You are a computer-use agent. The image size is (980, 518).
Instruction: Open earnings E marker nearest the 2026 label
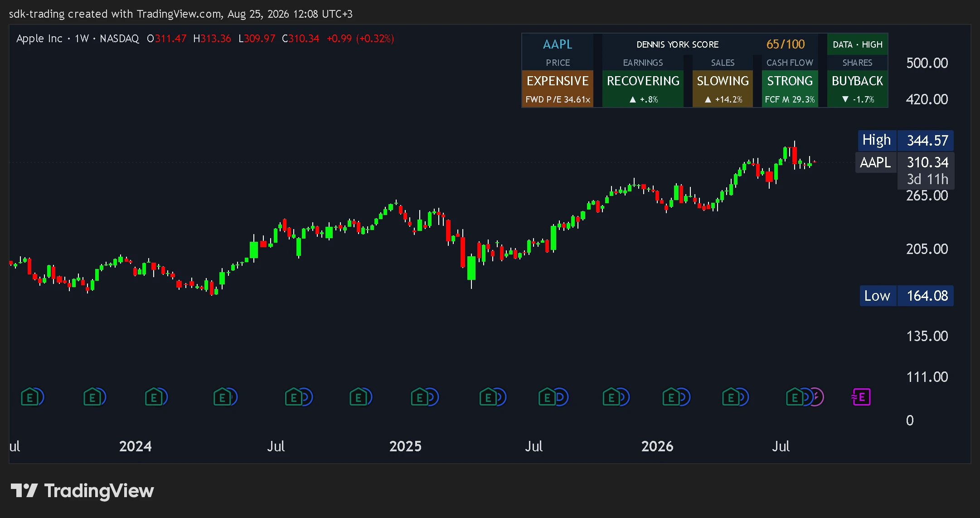(671, 398)
